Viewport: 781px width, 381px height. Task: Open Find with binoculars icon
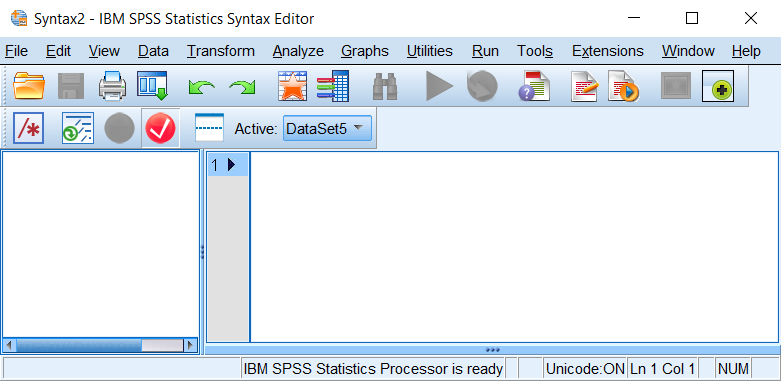point(385,87)
